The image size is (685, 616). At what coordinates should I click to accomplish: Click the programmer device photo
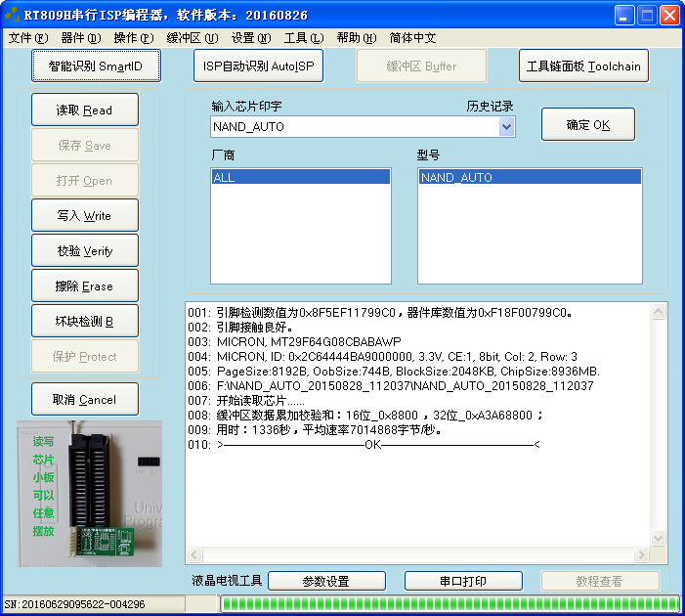[x=90, y=494]
